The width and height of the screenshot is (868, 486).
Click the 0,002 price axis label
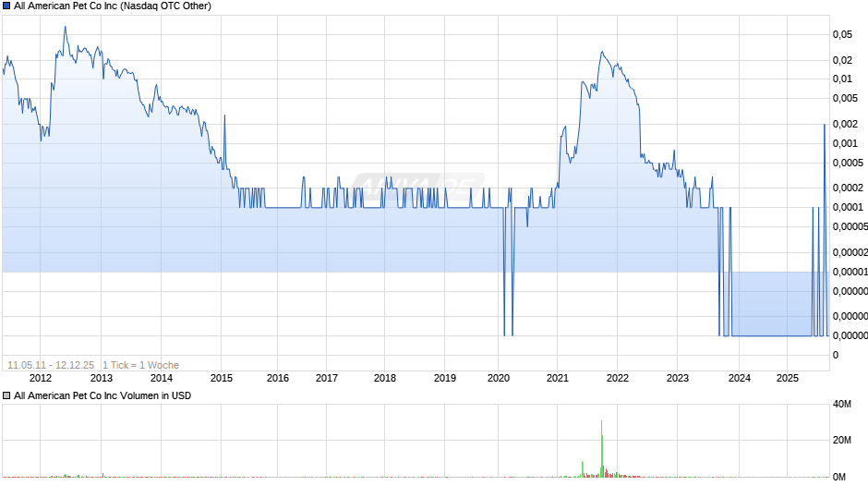(x=845, y=124)
